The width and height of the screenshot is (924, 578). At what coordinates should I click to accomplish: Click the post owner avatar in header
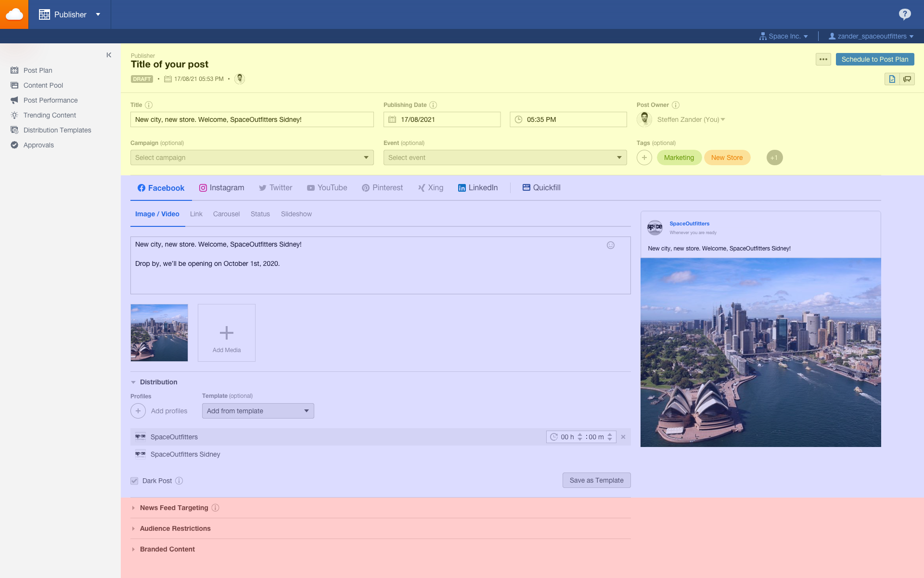tap(240, 79)
